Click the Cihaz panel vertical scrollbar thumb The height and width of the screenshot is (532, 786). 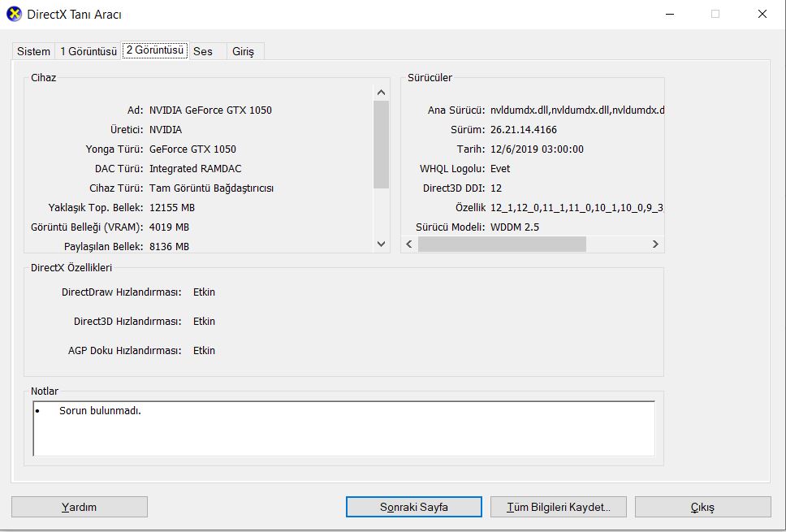(x=382, y=145)
